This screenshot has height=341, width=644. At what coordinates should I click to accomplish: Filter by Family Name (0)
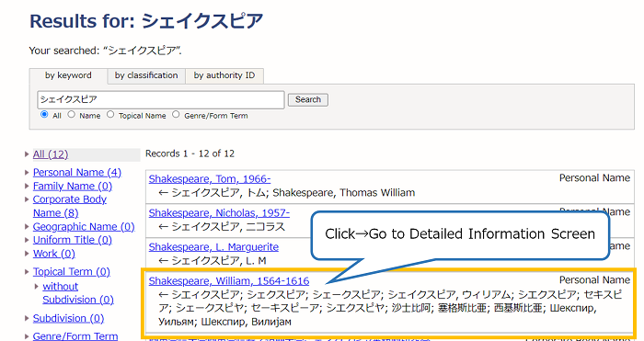point(73,187)
